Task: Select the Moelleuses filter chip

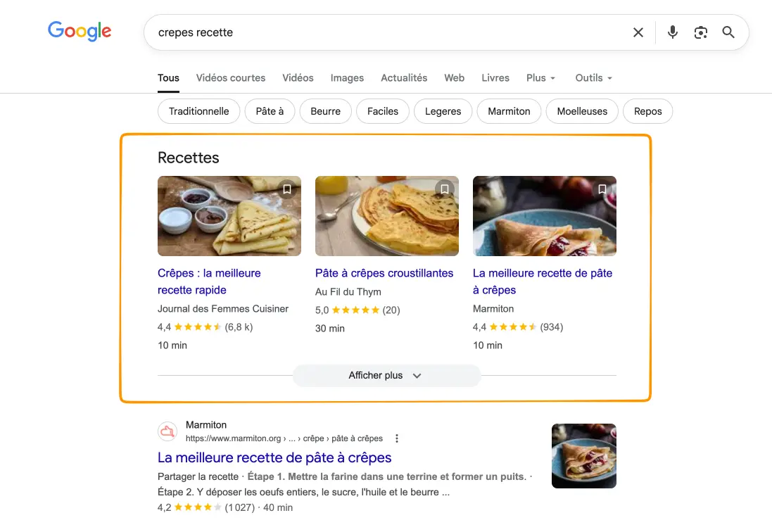Action: [582, 111]
